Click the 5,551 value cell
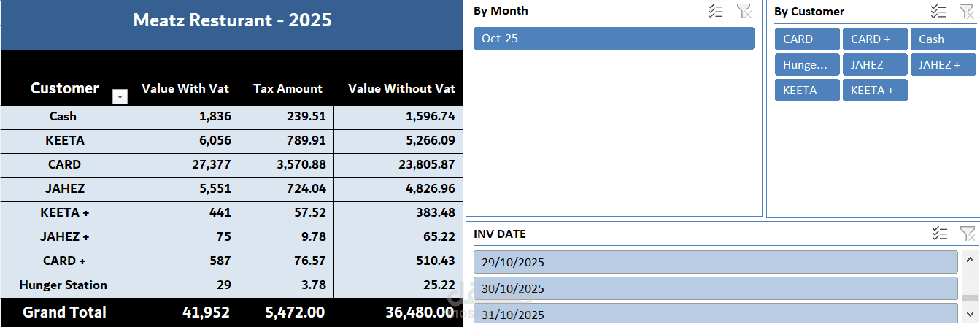Image resolution: width=980 pixels, height=327 pixels. (184, 189)
